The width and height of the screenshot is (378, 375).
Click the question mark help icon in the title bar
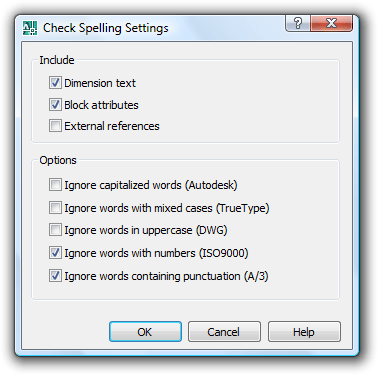(x=298, y=23)
